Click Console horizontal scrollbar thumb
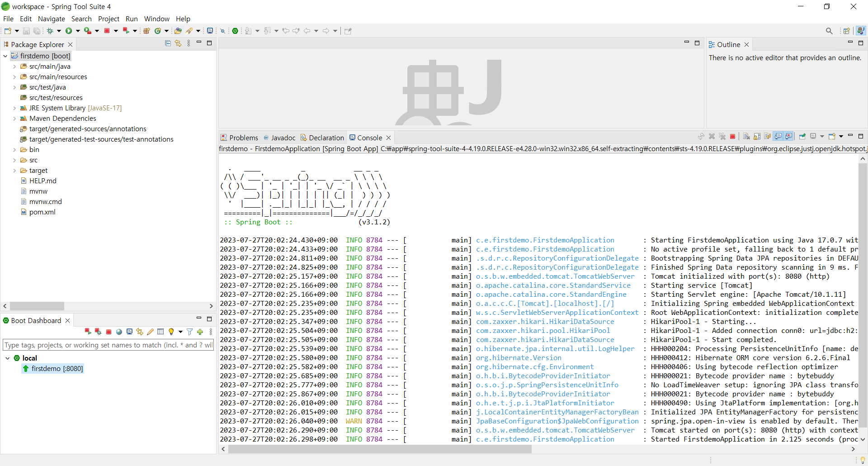This screenshot has height=466, width=868. [380, 449]
